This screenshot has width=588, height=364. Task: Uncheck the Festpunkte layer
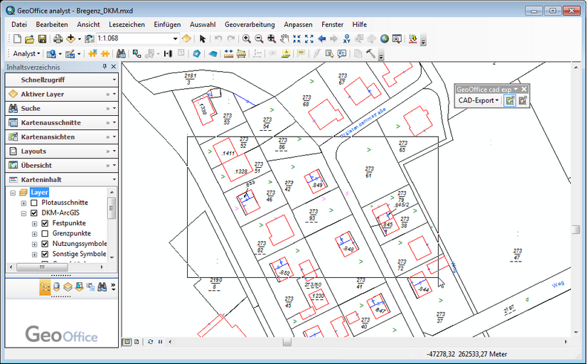[45, 223]
